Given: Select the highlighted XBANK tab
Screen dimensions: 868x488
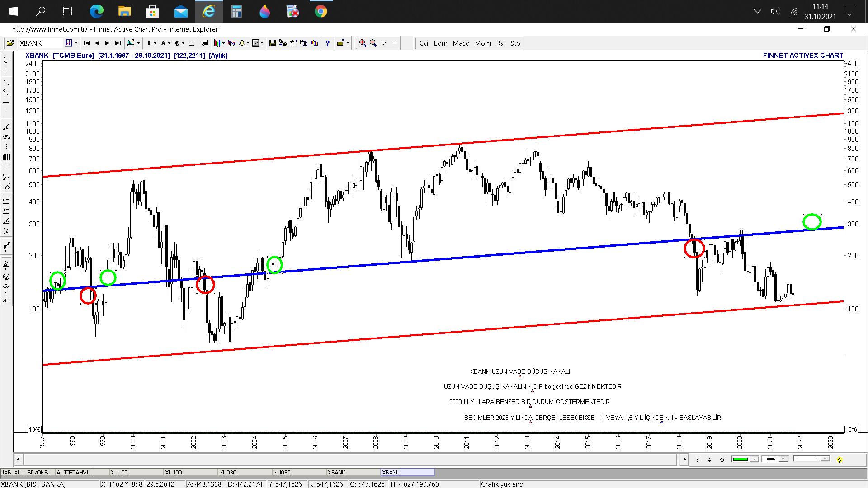Looking at the screenshot, I should pos(407,472).
